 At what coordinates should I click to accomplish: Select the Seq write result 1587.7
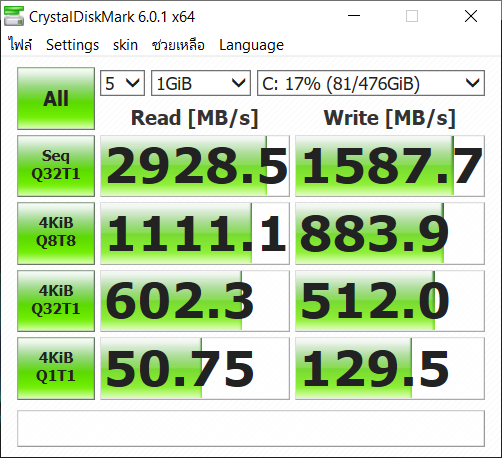point(390,166)
